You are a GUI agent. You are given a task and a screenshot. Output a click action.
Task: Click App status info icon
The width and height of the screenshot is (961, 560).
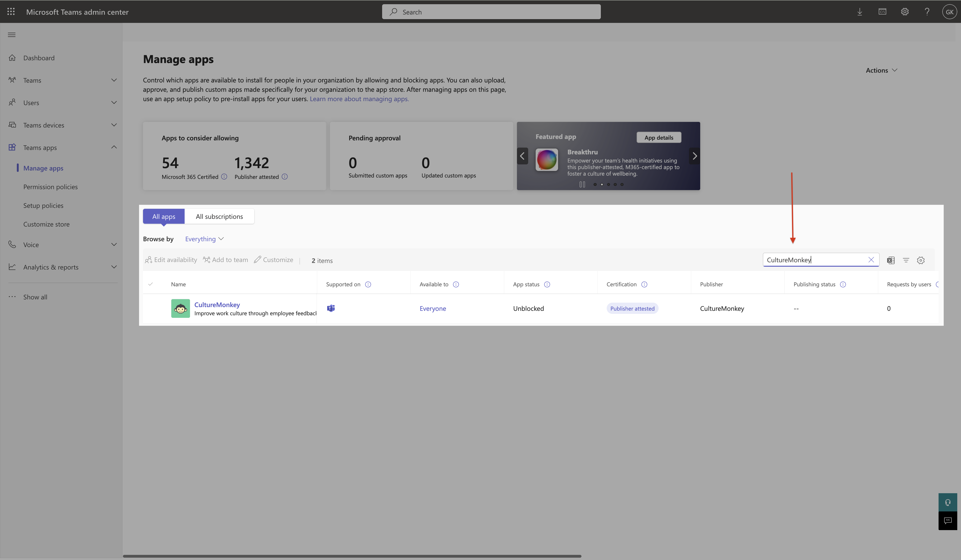pos(547,284)
